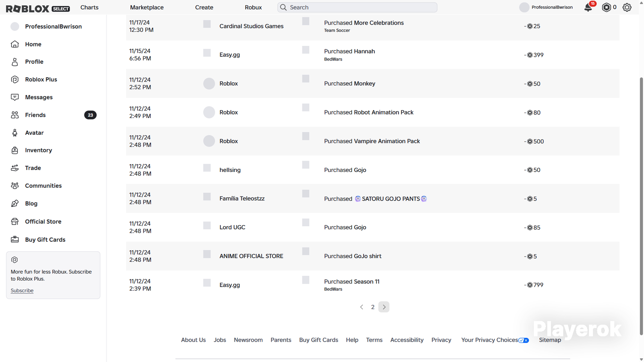Click the Robux balance icon in header

606,7
